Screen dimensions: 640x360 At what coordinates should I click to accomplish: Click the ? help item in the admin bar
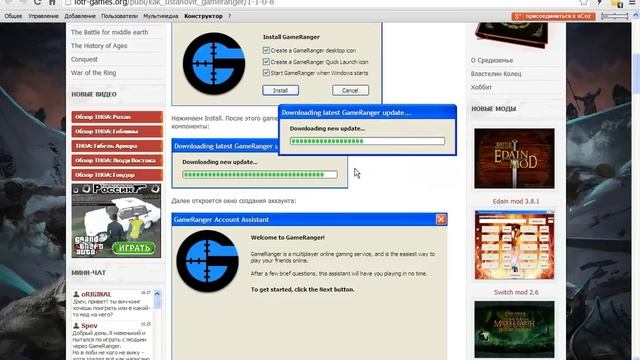click(x=229, y=16)
